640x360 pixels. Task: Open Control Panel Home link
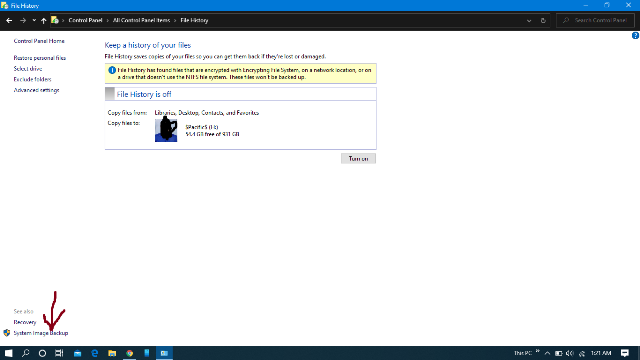(x=39, y=41)
